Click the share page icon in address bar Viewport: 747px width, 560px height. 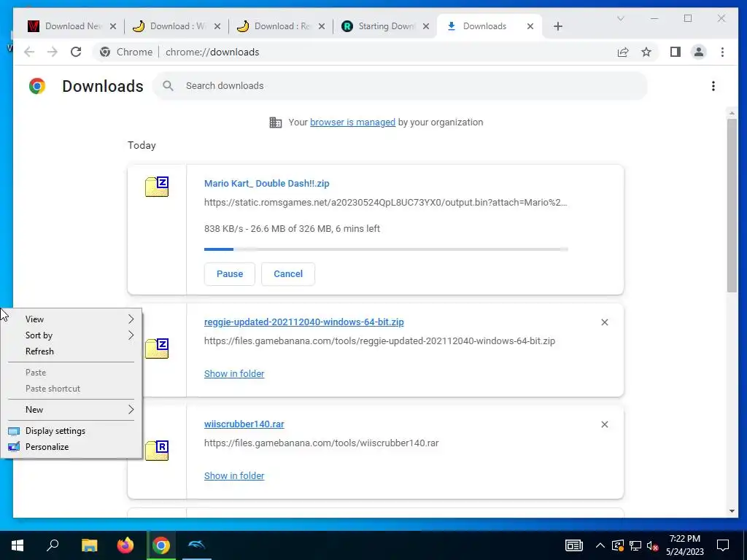tap(623, 52)
